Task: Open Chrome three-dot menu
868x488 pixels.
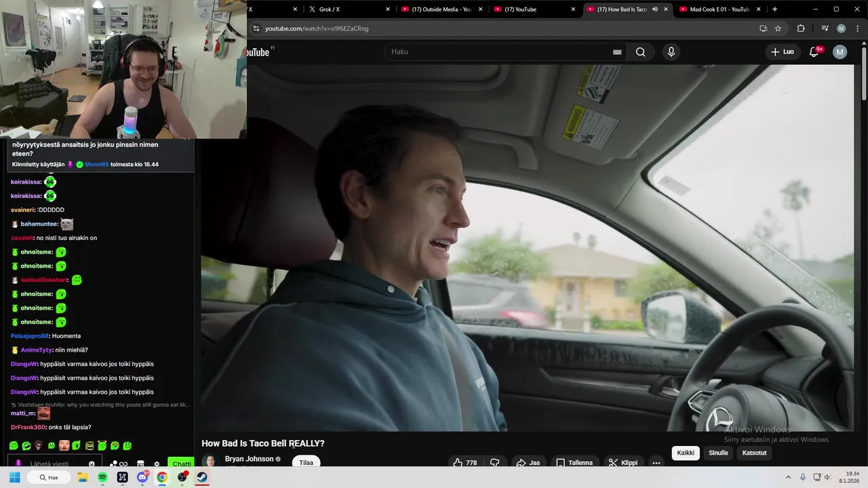Action: coord(856,28)
